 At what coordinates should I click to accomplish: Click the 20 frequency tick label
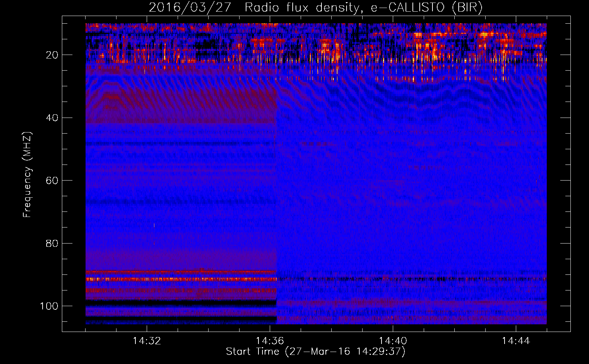(x=52, y=55)
